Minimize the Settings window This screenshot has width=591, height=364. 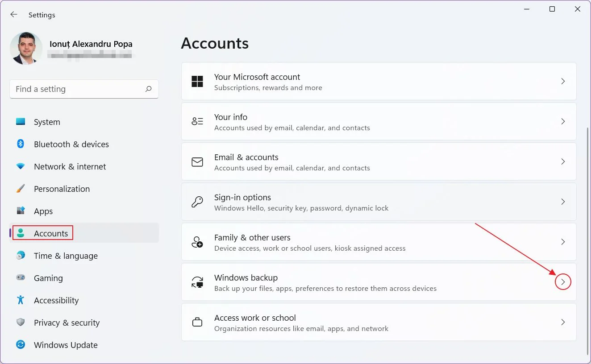527,9
